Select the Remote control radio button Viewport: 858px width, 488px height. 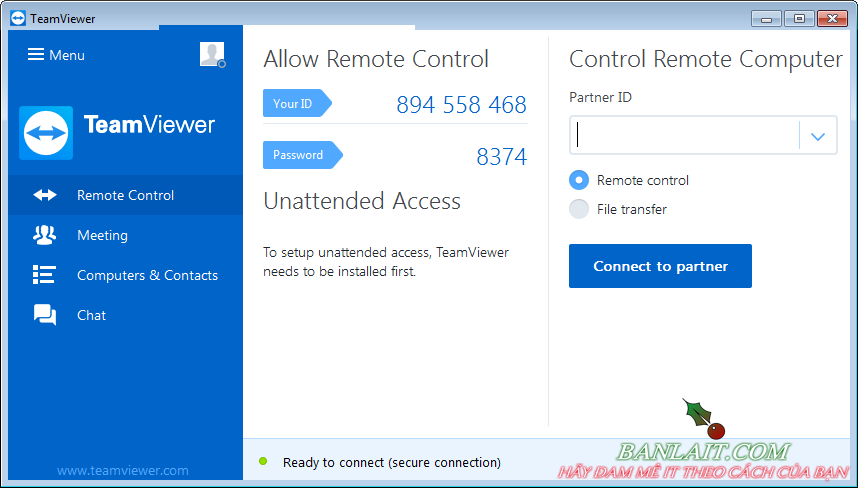click(579, 181)
